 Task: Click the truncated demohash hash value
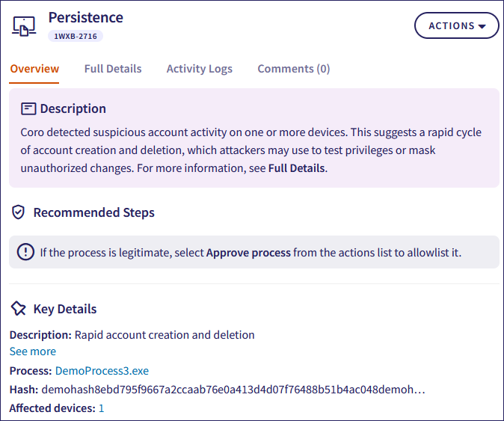click(233, 390)
